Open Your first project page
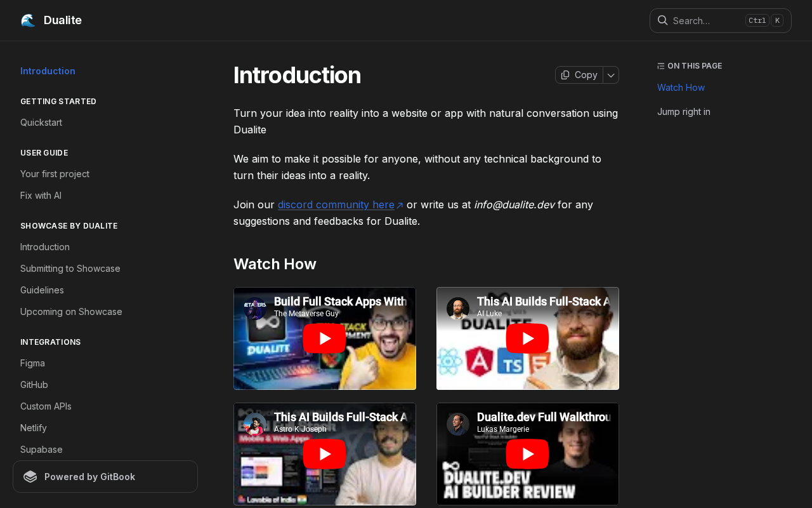The width and height of the screenshot is (812, 508). (55, 174)
